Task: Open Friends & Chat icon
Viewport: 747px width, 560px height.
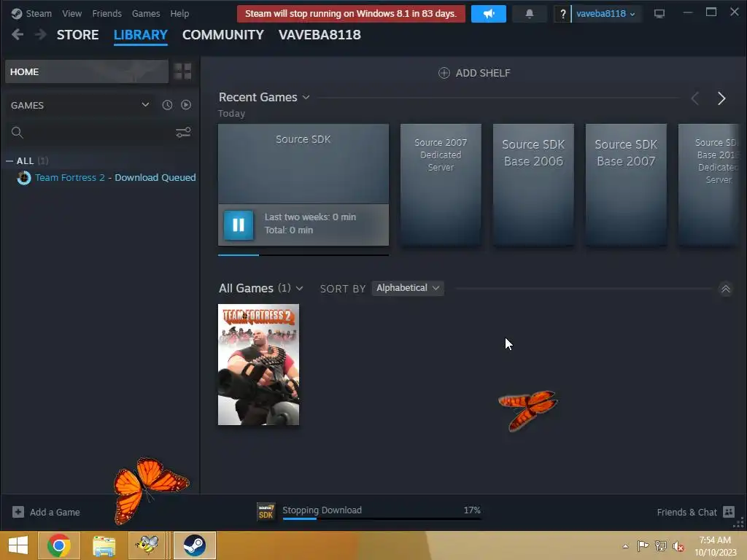Action: click(x=729, y=512)
